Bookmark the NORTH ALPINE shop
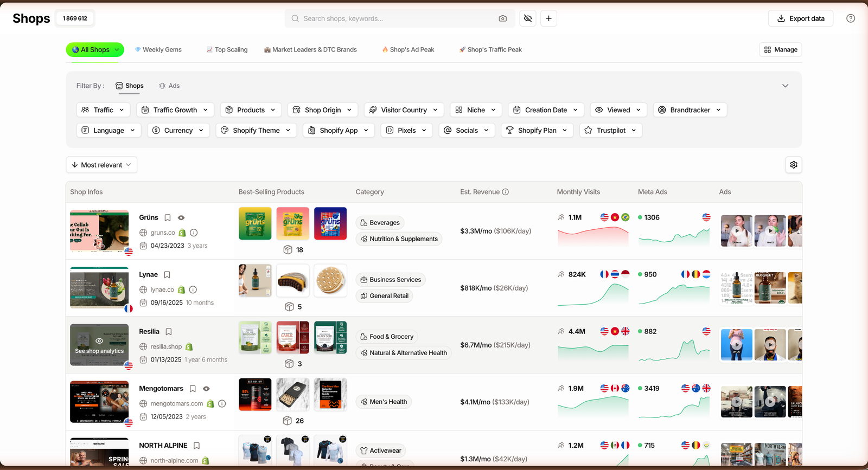 click(x=197, y=446)
